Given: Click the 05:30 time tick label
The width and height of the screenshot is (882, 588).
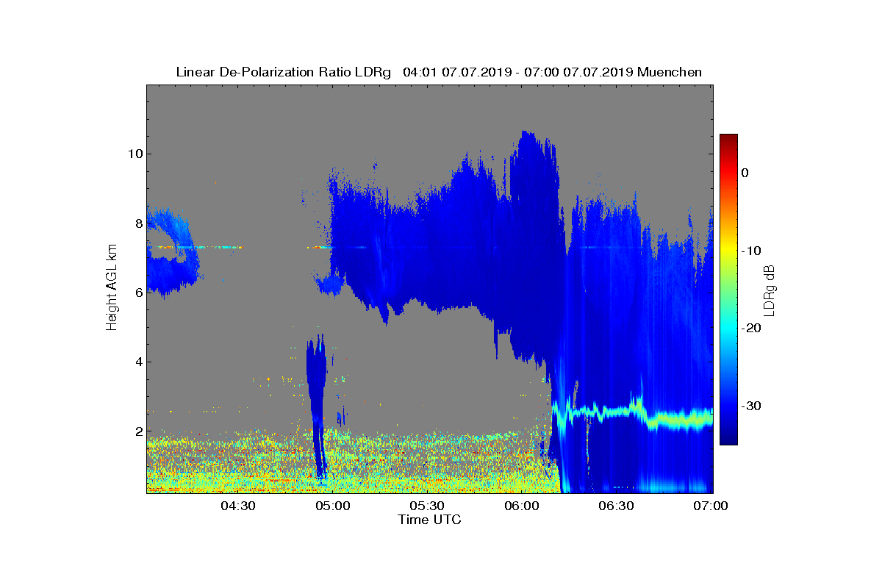Looking at the screenshot, I should [x=427, y=506].
